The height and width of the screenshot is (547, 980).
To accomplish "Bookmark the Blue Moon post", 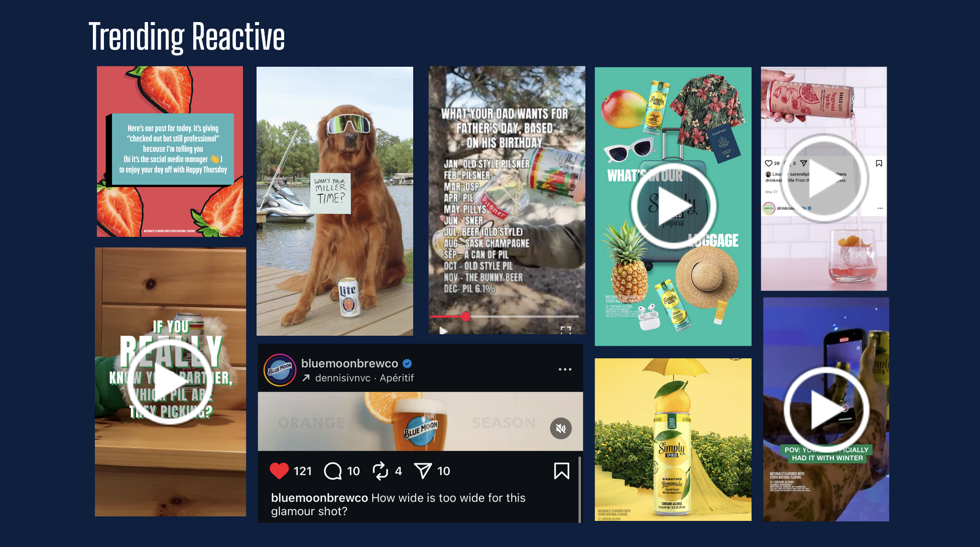I will pyautogui.click(x=561, y=471).
